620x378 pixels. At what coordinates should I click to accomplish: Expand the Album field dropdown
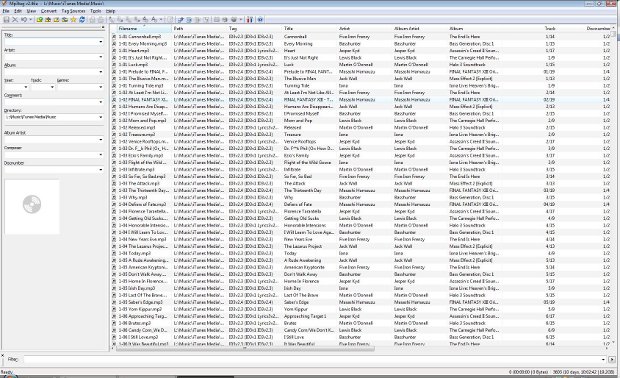100,72
